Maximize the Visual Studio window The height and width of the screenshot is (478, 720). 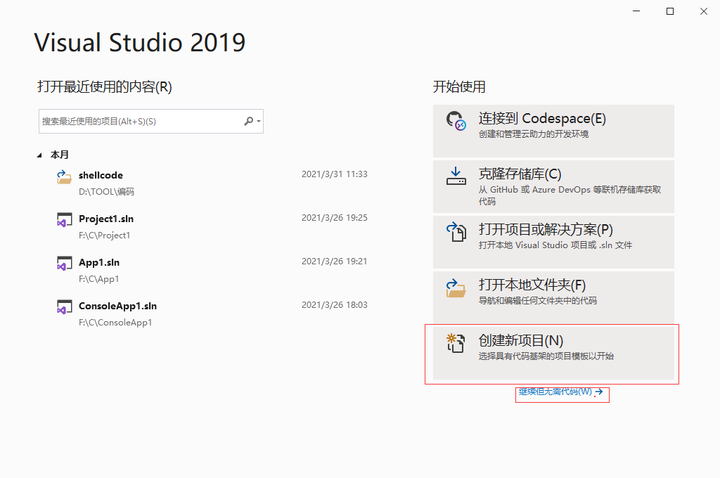(670, 11)
